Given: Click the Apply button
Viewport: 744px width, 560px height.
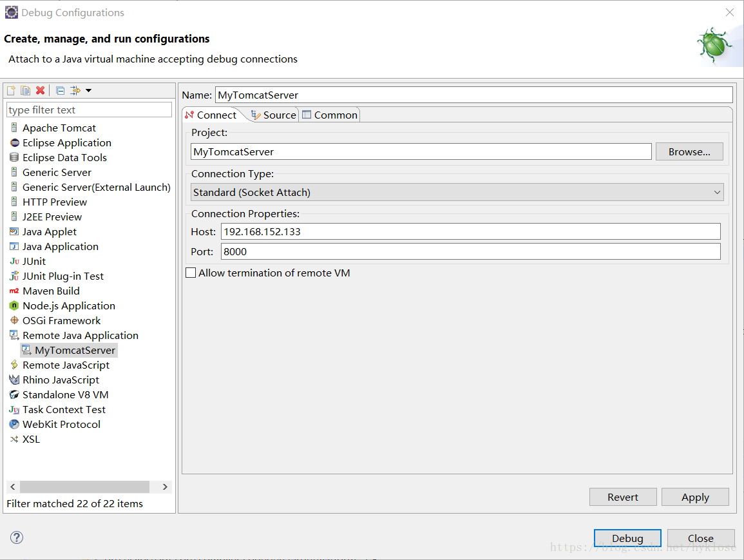Looking at the screenshot, I should tap(695, 497).
